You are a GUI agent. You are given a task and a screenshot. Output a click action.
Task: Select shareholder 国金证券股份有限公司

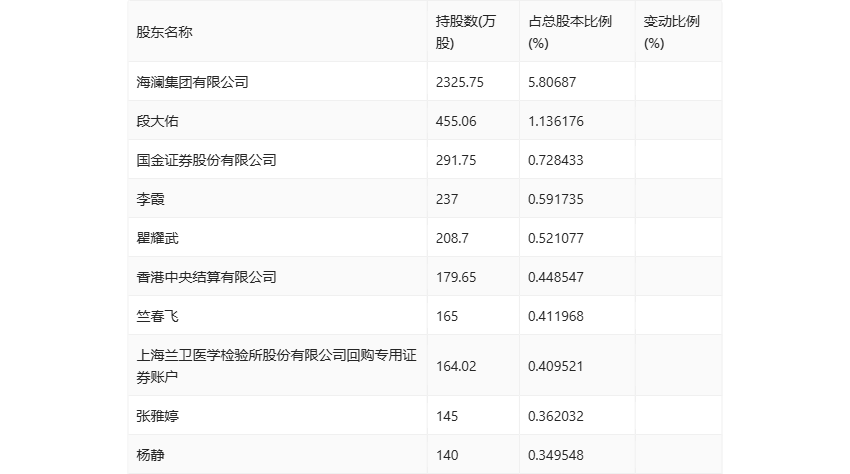(207, 160)
